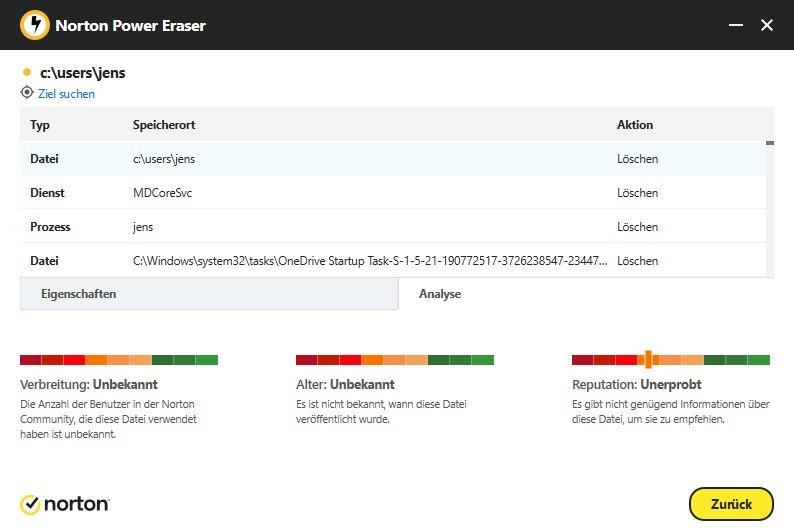Click Löschen action for OneDrive Startup Task
The width and height of the screenshot is (794, 530).
click(x=637, y=260)
